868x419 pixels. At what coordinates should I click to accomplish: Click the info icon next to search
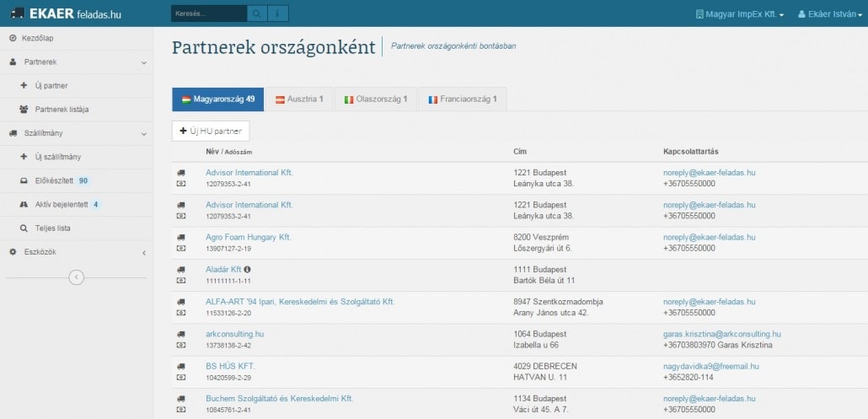click(x=278, y=13)
